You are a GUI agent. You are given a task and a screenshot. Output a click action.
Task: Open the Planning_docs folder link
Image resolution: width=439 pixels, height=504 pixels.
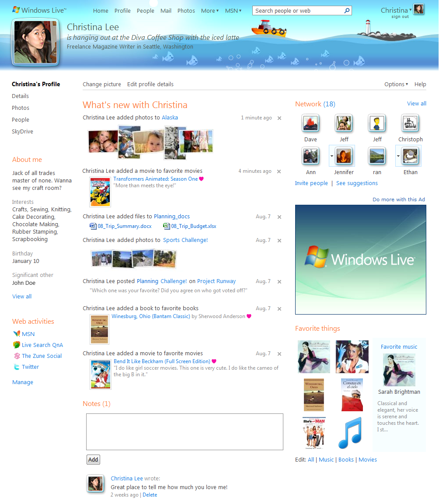click(x=172, y=216)
